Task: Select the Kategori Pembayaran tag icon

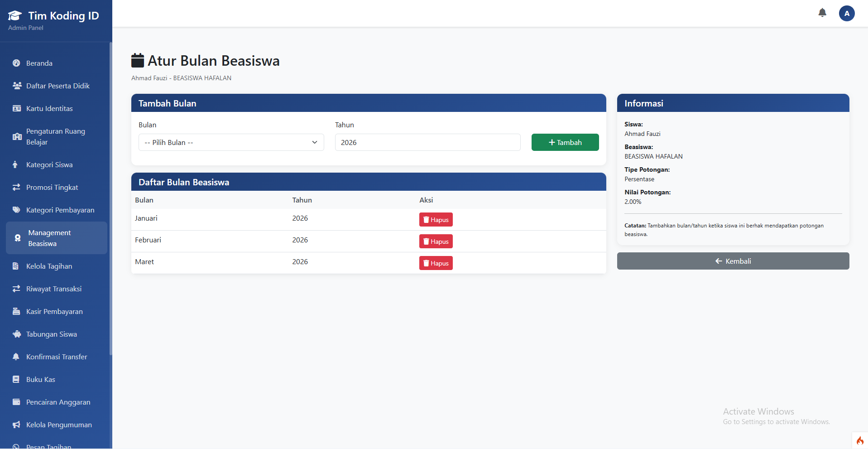Action: pos(16,210)
